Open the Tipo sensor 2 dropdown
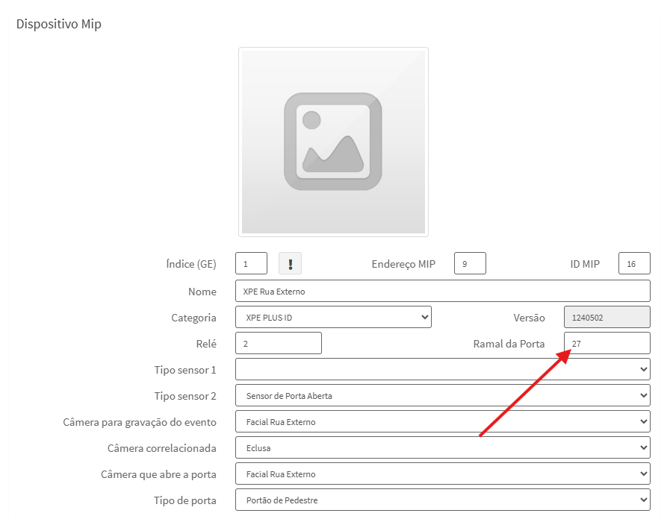 point(442,395)
